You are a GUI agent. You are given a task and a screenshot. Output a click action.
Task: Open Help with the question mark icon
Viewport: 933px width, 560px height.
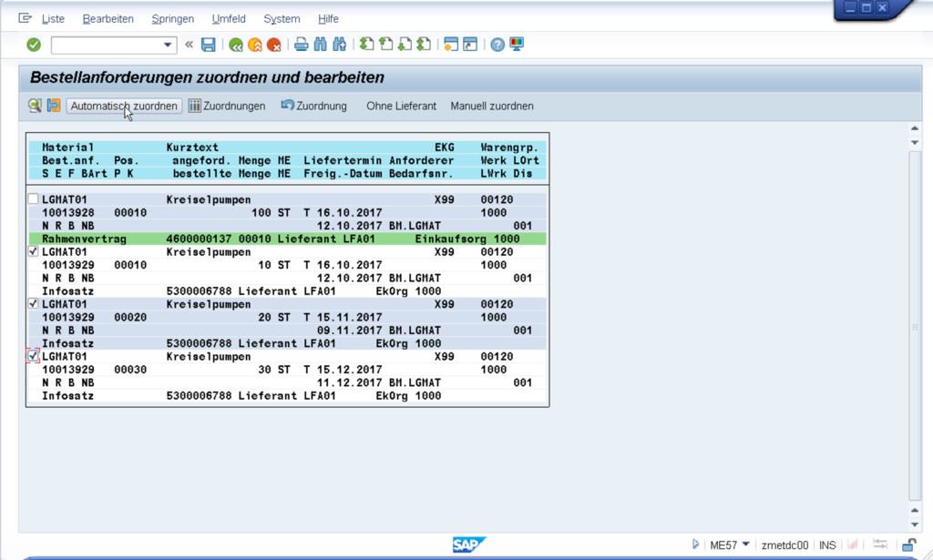coord(497,45)
